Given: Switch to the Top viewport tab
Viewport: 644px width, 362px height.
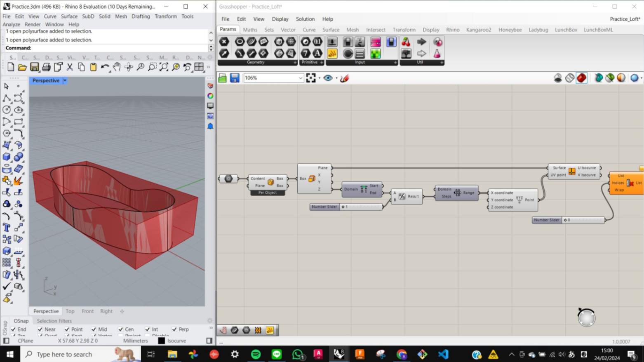Looking at the screenshot, I should point(70,311).
